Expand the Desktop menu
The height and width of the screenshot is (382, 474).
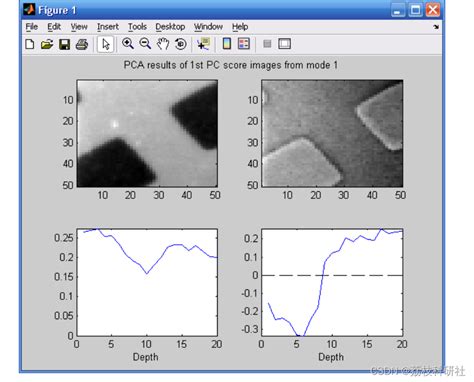pyautogui.click(x=170, y=27)
